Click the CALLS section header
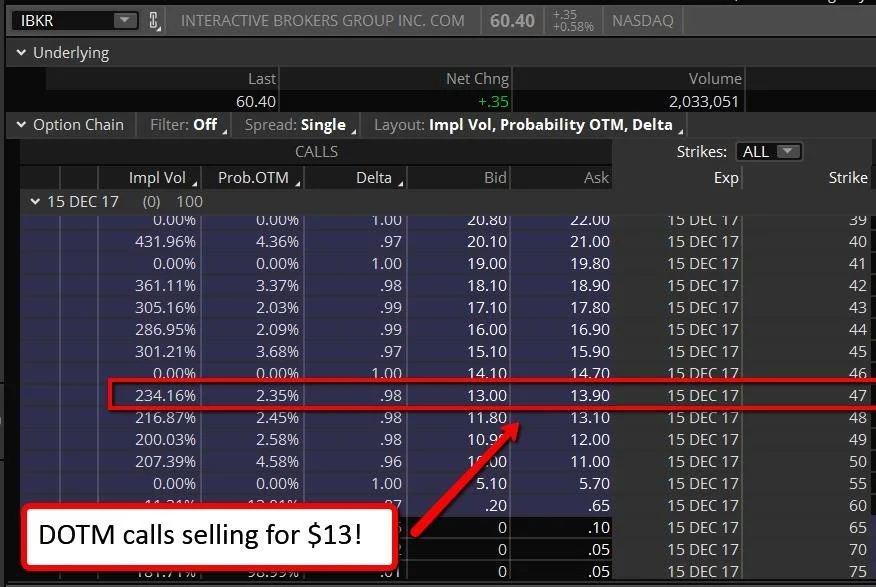Viewport: 876px width, 587px height. pos(316,151)
